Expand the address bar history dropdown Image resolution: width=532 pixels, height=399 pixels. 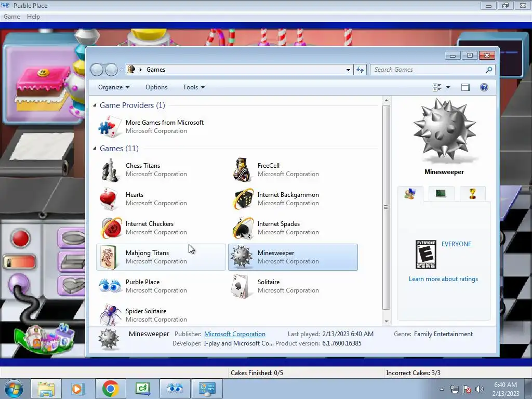(x=348, y=70)
